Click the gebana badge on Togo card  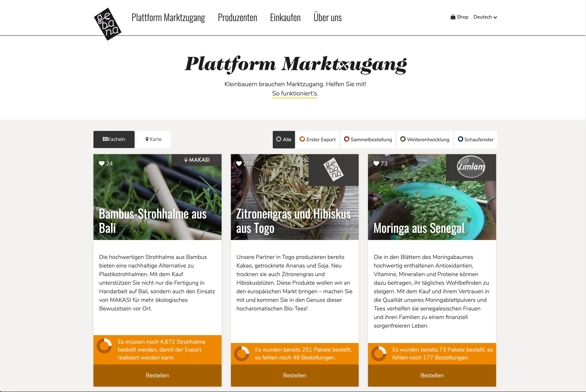tap(333, 170)
